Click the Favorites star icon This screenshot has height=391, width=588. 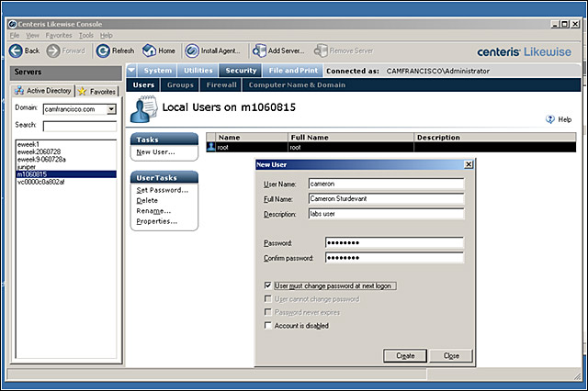click(x=82, y=92)
